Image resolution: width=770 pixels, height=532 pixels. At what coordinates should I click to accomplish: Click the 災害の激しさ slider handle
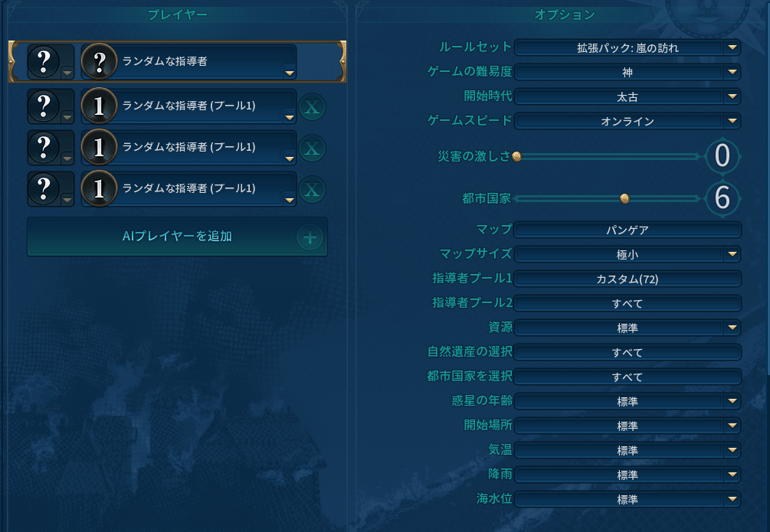coord(516,156)
